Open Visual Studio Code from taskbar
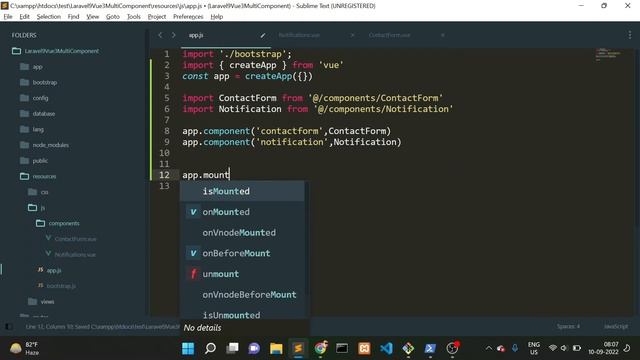The width and height of the screenshot is (640, 360). 386,348
